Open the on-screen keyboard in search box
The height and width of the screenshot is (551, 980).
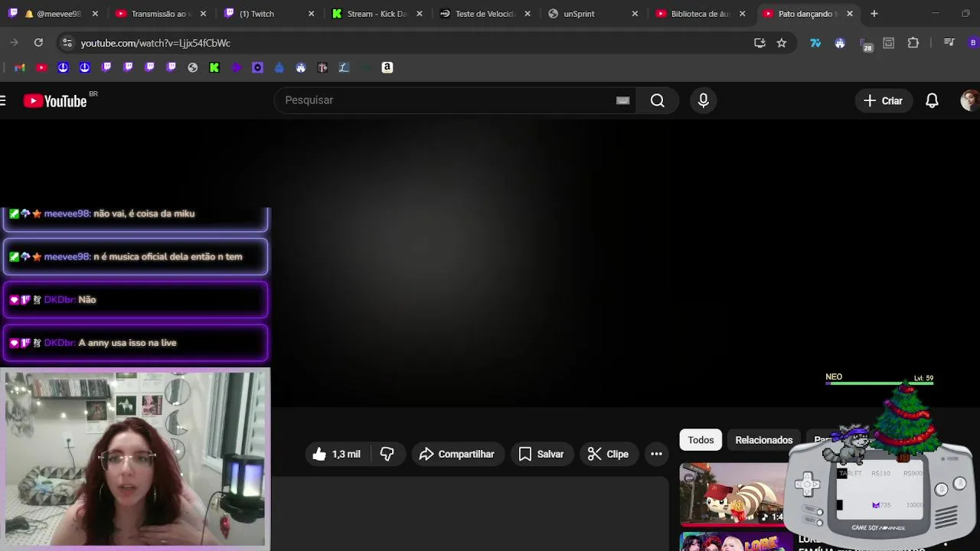pyautogui.click(x=622, y=100)
